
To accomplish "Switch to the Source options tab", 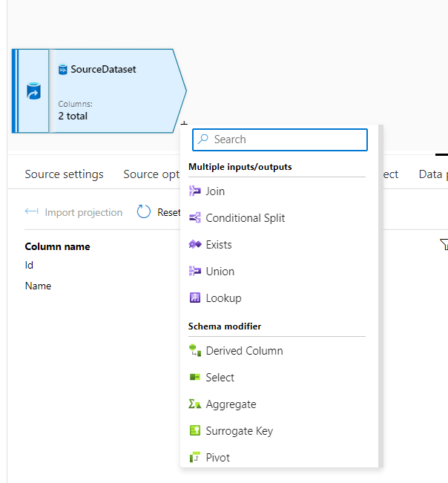I will coord(151,174).
